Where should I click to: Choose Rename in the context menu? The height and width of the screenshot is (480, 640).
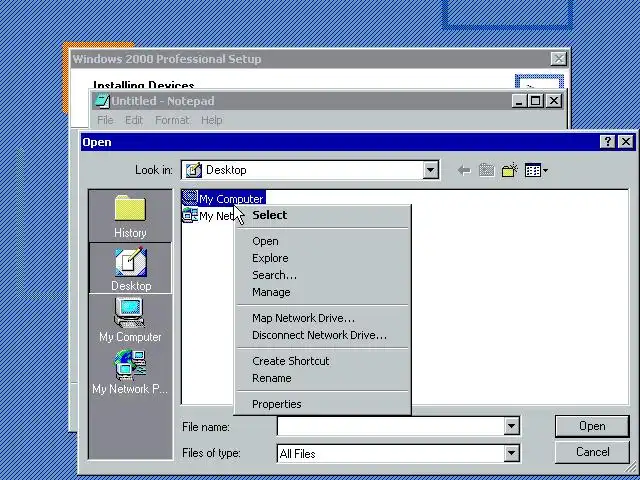[x=322, y=378]
